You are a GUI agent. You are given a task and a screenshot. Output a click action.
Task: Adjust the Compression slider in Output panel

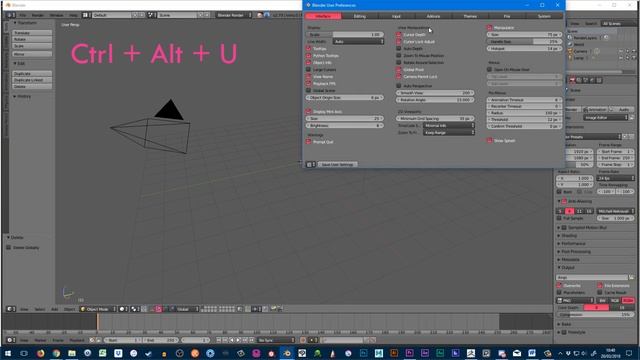[595, 315]
